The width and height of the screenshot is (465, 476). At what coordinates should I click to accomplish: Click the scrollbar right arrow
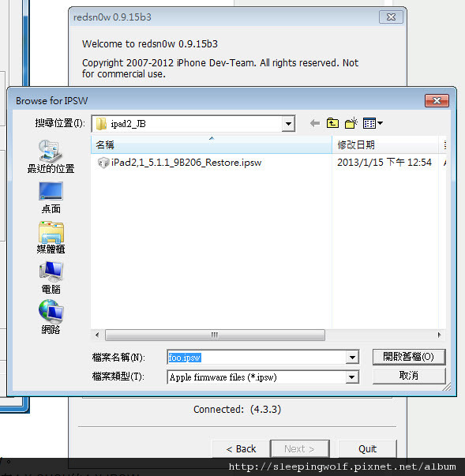pyautogui.click(x=439, y=335)
